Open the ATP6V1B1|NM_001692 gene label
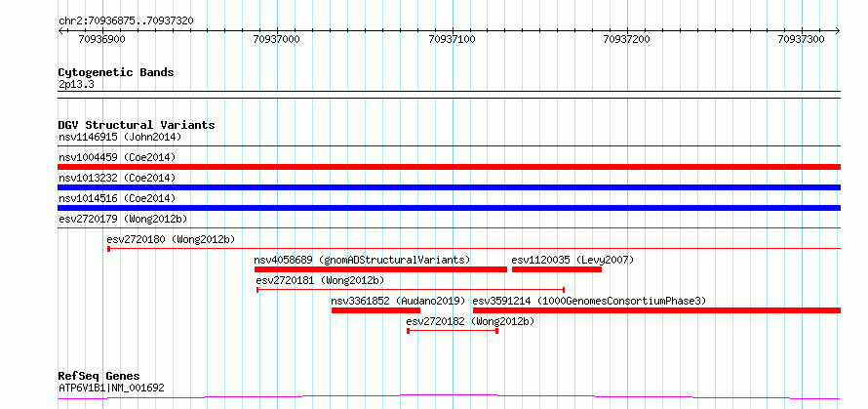This screenshot has width=868, height=409. tap(111, 388)
